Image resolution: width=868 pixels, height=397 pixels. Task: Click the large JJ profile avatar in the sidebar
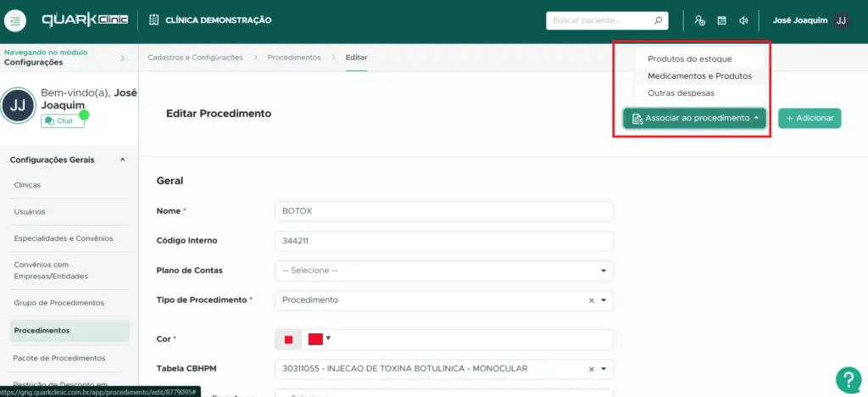(x=19, y=105)
